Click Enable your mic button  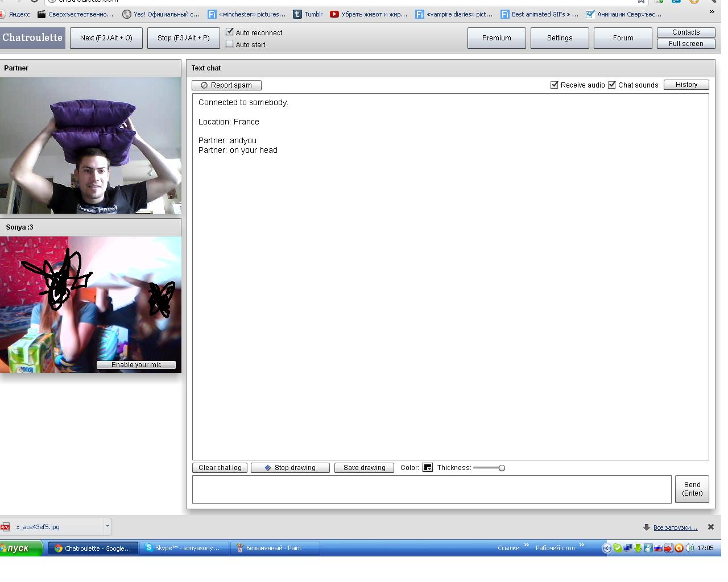click(136, 365)
